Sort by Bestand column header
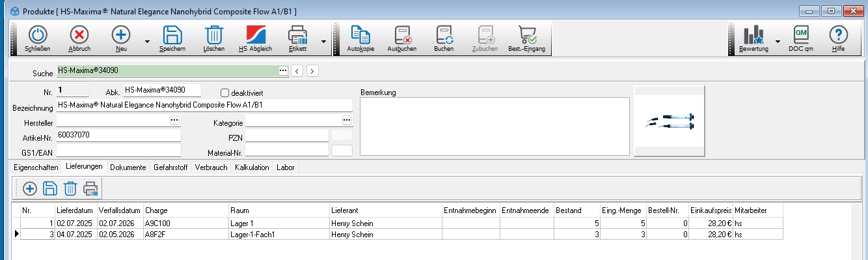The image size is (868, 260). [x=577, y=210]
